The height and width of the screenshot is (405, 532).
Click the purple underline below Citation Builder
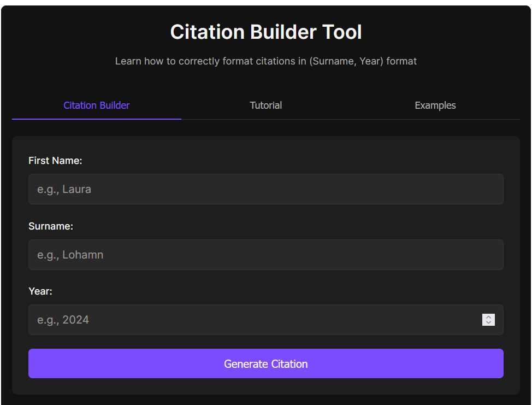pos(97,119)
